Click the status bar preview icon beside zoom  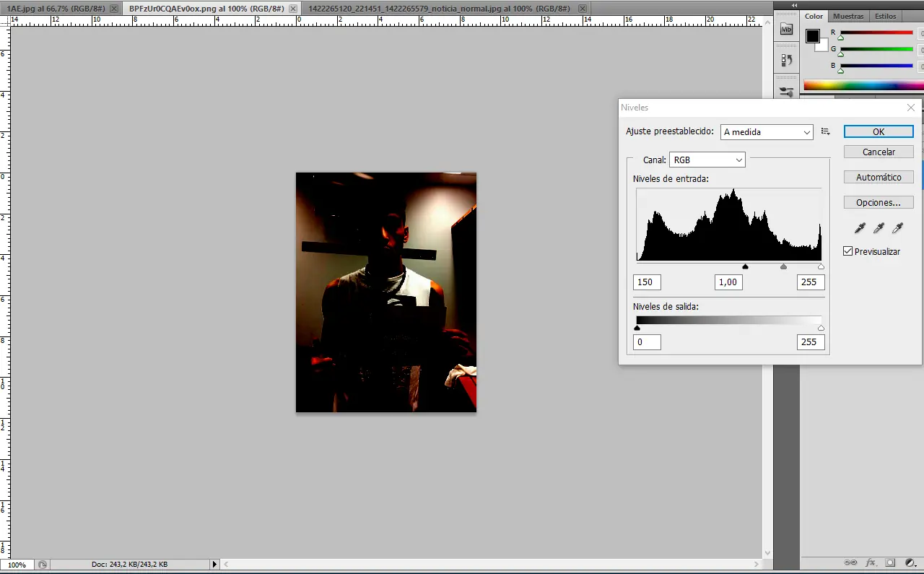tap(43, 565)
